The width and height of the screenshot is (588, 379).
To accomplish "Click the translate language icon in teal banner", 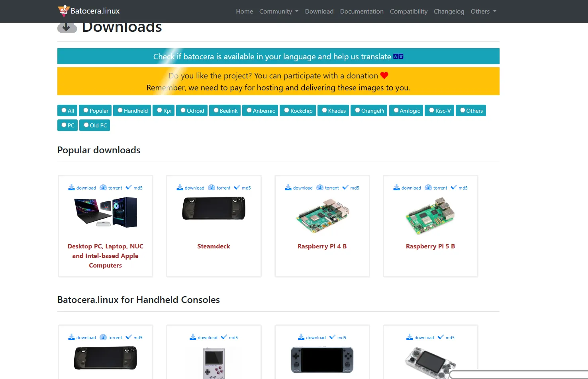I will point(398,57).
